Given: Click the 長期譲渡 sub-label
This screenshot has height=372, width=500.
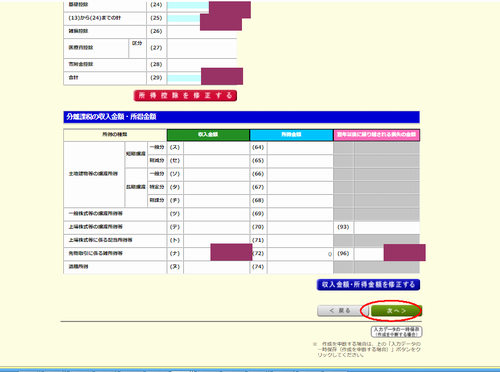Looking at the screenshot, I should click(x=136, y=187).
